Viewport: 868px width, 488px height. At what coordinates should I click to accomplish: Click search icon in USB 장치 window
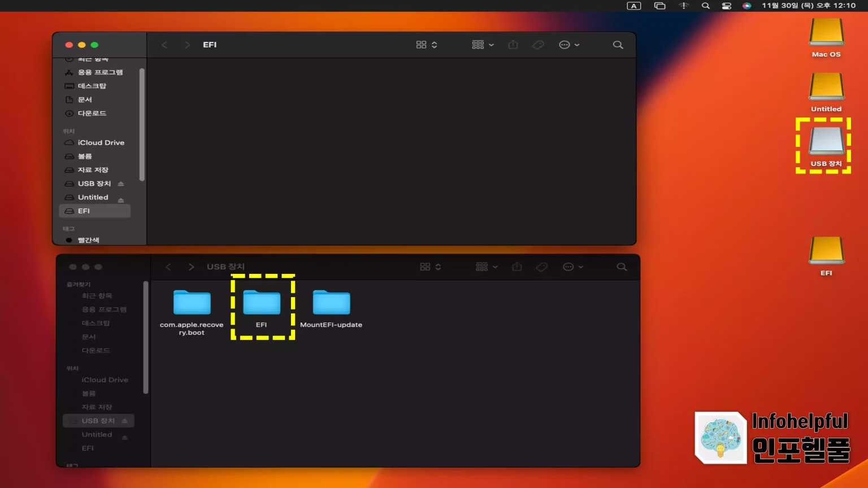tap(622, 267)
